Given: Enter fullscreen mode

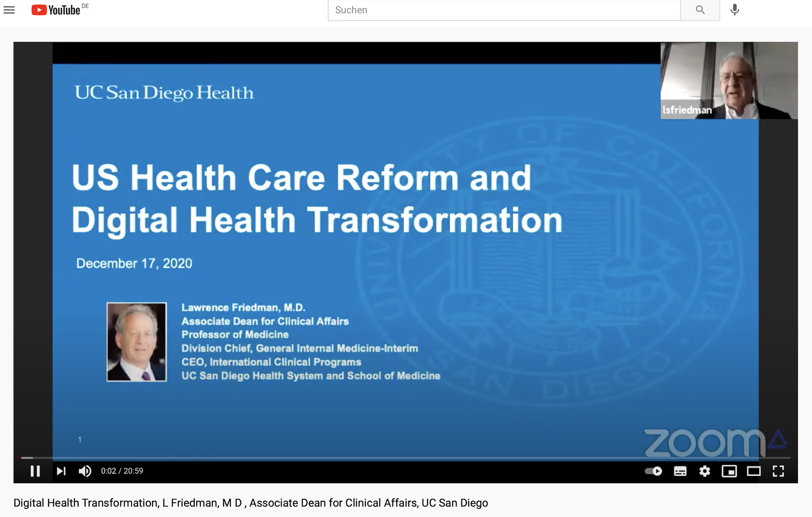Looking at the screenshot, I should point(778,471).
